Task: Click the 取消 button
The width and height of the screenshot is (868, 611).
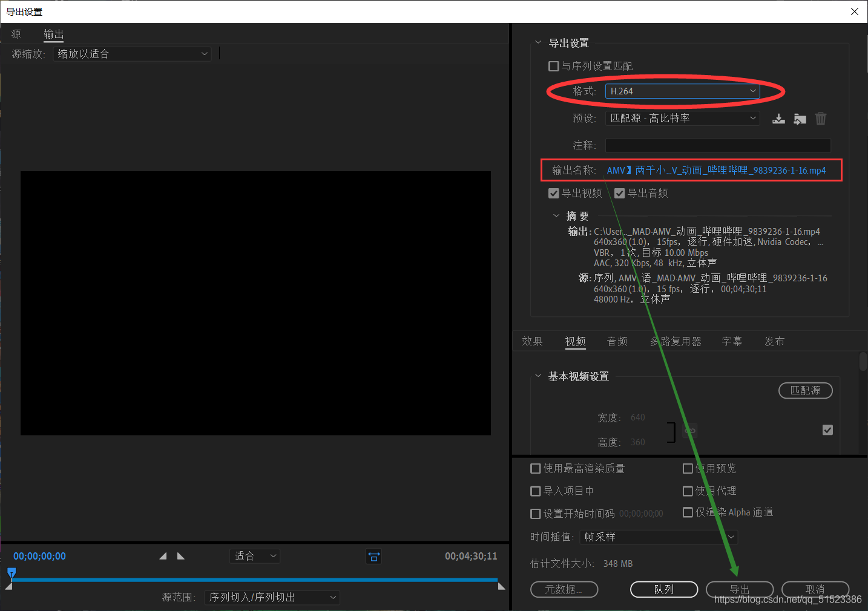Action: click(x=815, y=589)
